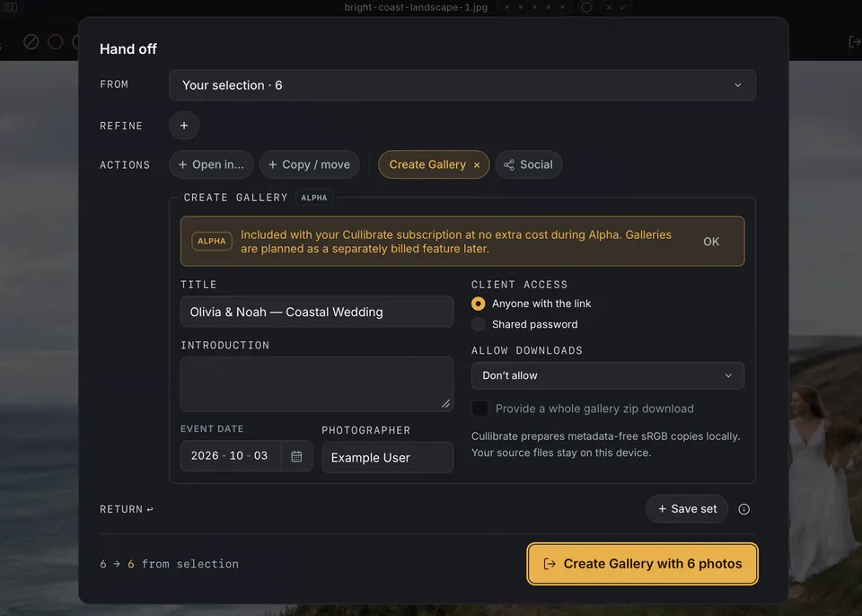Choose the Social share action
862x616 pixels.
528,164
